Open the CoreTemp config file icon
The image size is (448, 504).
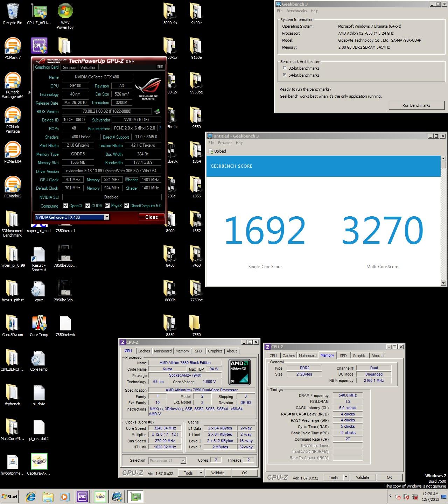point(39,360)
